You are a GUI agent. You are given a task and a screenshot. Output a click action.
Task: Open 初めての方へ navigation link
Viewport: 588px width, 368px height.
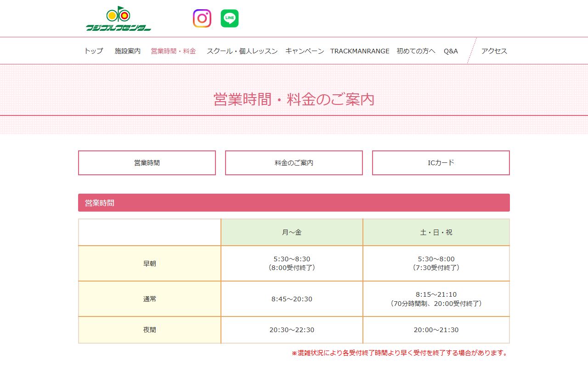416,51
